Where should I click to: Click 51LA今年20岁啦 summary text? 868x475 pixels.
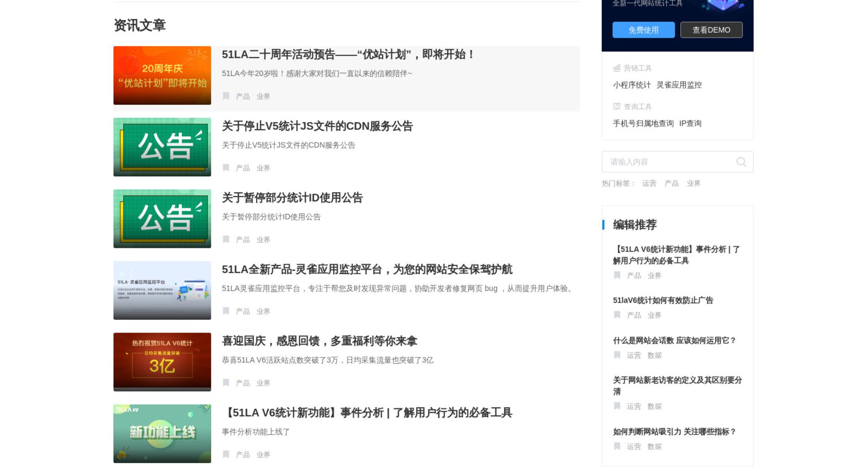tap(317, 74)
